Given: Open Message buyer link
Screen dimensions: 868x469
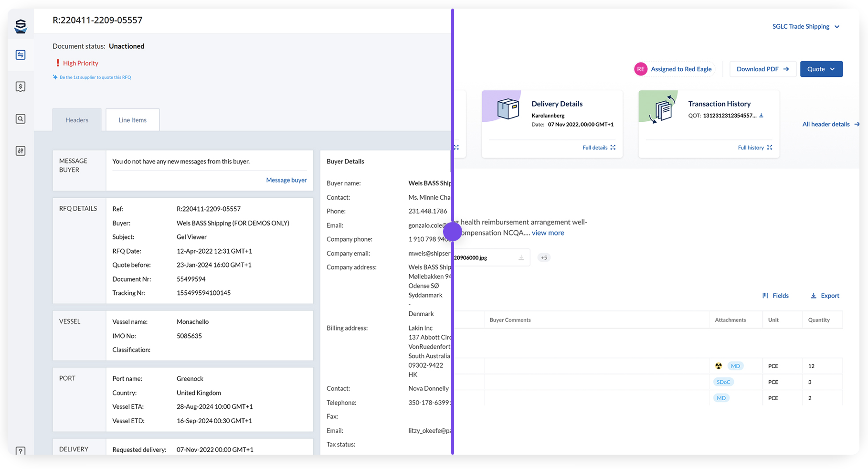Looking at the screenshot, I should point(286,180).
